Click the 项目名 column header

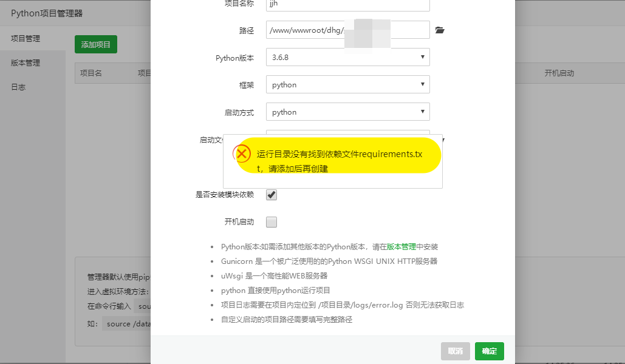(91, 73)
